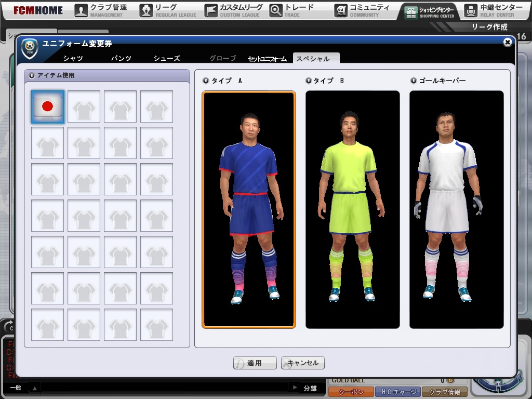Viewport: 532px width, 399px height.
Task: Click the chat up arrow icon
Action: [x=35, y=388]
